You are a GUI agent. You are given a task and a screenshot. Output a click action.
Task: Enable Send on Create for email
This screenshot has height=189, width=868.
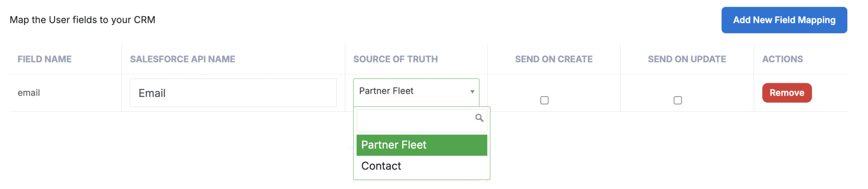pyautogui.click(x=544, y=100)
